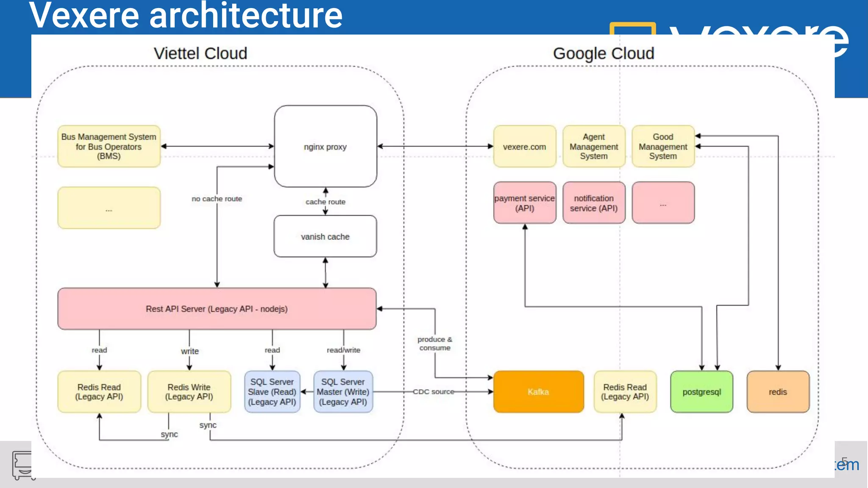Click Redis Read (Legacy API) in Google Cloud
The image size is (868, 488).
(625, 392)
